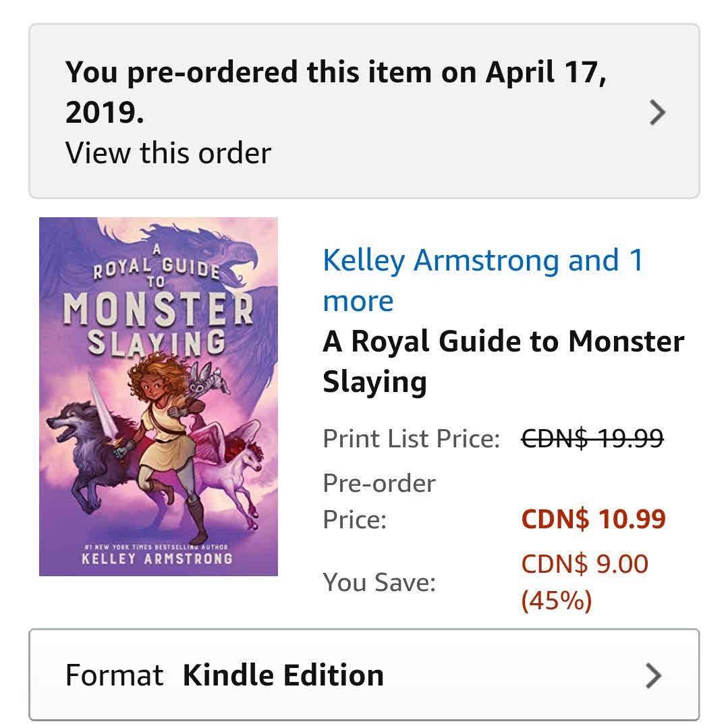Click the 'You Save:' label

point(379,582)
